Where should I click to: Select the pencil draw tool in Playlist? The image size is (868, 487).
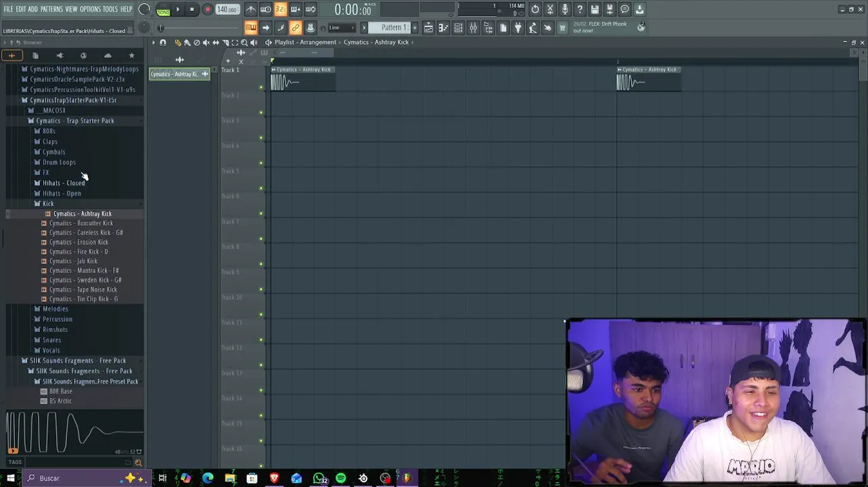pyautogui.click(x=178, y=43)
